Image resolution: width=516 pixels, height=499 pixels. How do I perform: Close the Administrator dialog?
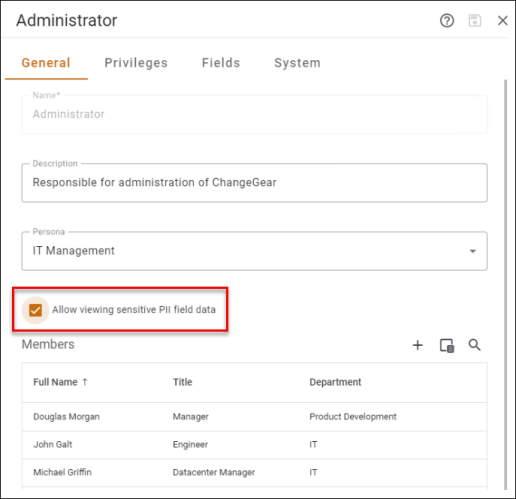502,21
